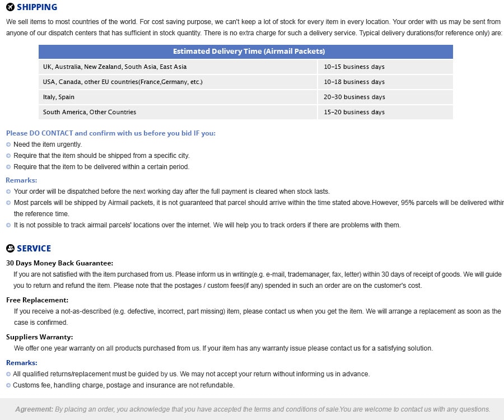Click the Please DO CONTACT heading text
This screenshot has height=420, width=504.
click(111, 133)
